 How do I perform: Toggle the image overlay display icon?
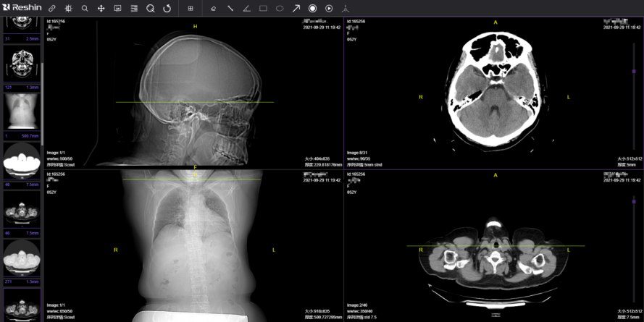coord(117,9)
